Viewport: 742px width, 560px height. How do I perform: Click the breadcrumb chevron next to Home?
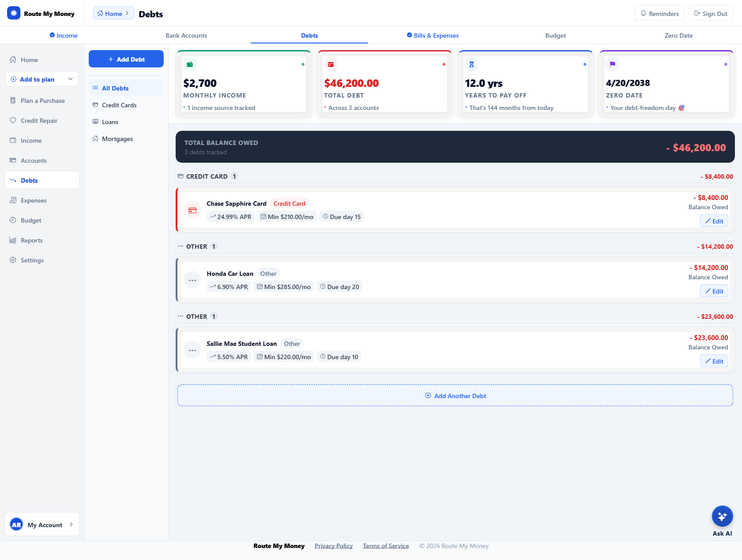coord(127,13)
